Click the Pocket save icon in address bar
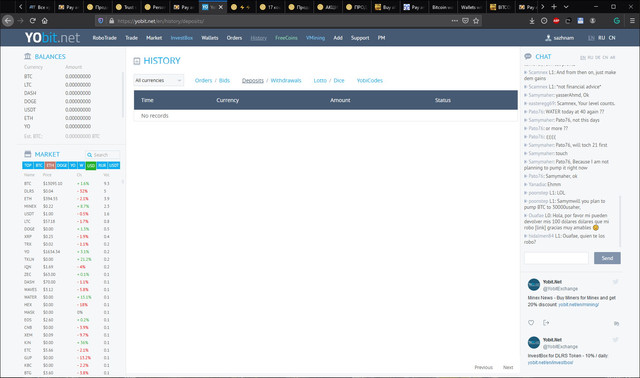 465,21
